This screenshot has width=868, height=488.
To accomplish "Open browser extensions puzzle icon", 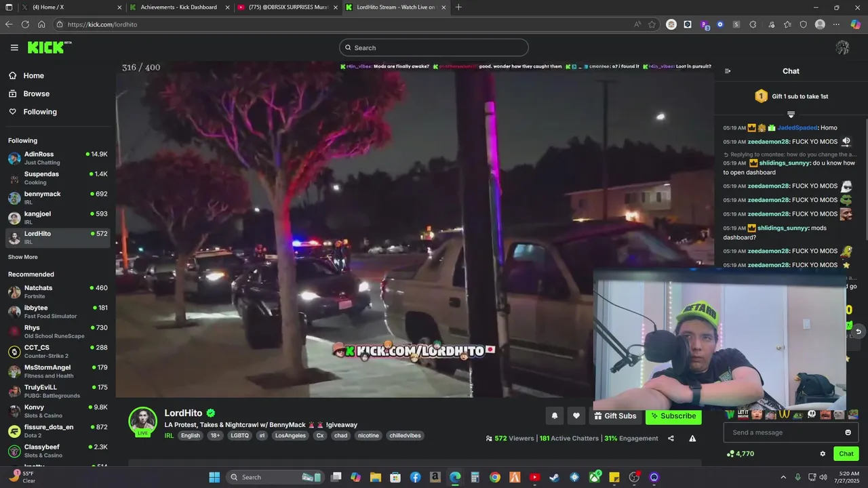I will click(x=753, y=24).
